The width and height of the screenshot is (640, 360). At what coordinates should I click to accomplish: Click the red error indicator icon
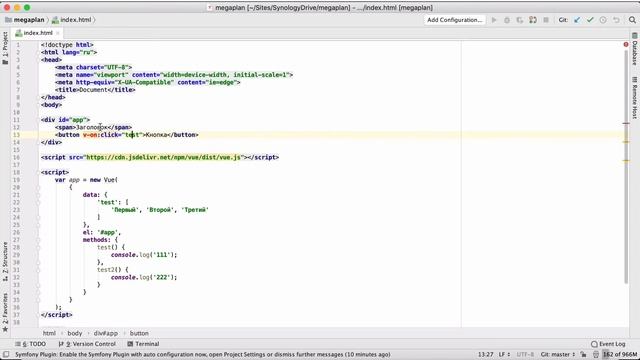(626, 44)
